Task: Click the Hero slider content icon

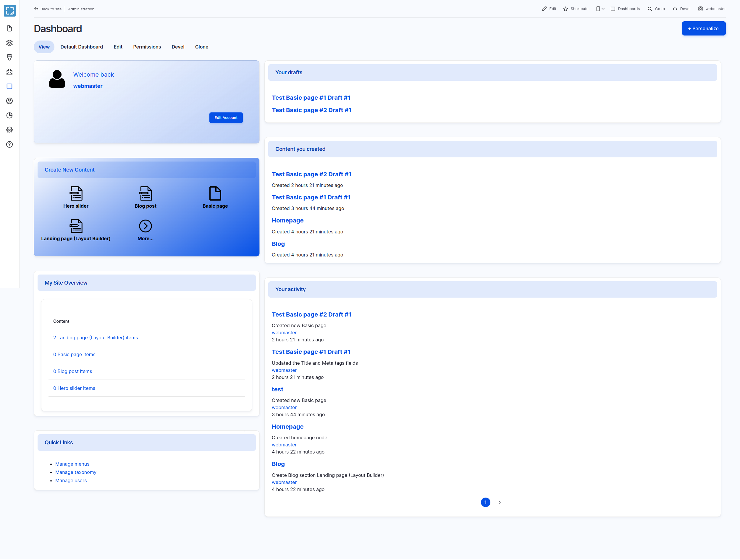Action: [x=76, y=194]
